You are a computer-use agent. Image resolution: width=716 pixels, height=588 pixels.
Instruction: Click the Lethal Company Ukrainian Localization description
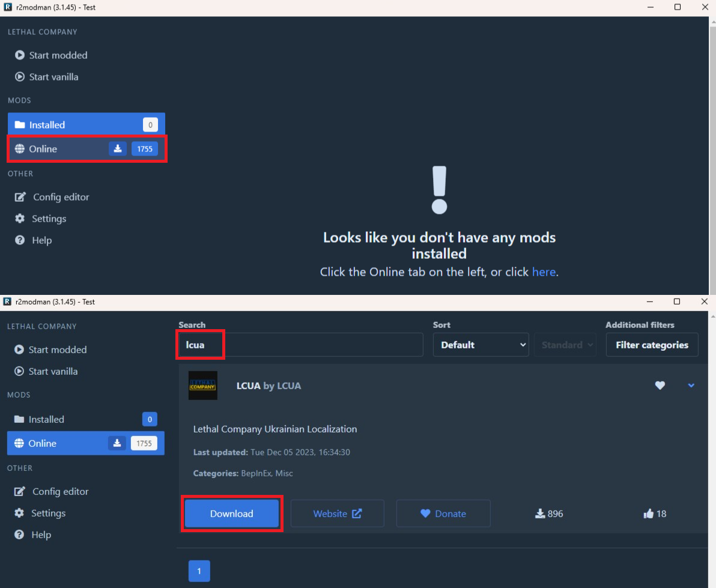tap(275, 429)
